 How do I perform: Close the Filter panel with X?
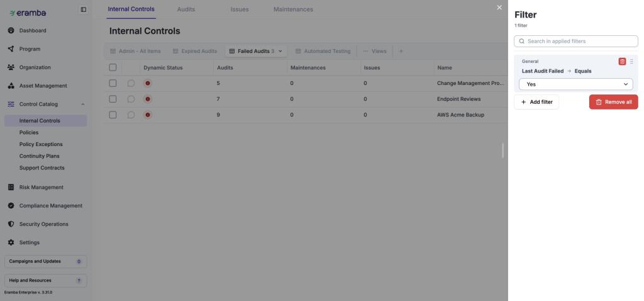pos(499,8)
